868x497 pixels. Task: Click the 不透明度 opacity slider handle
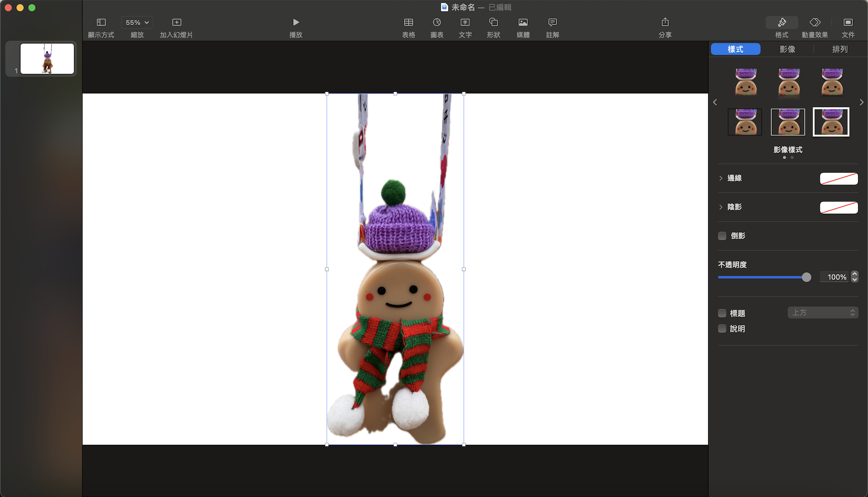(x=806, y=277)
